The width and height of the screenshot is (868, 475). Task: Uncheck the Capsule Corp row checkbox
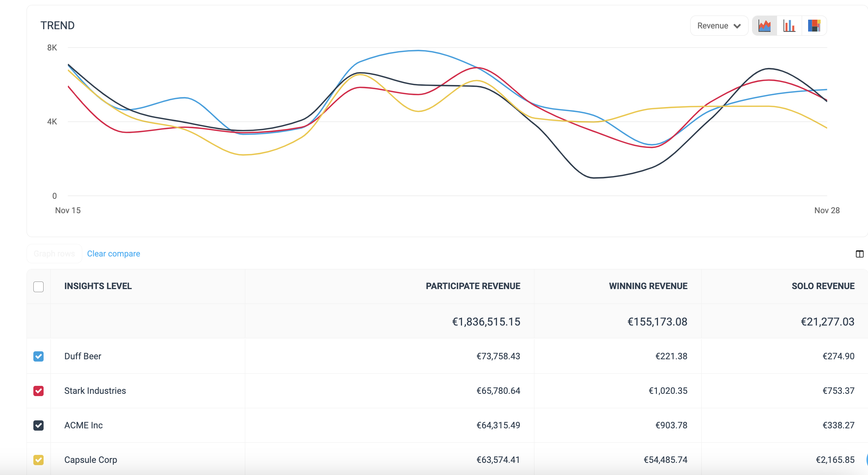38,460
